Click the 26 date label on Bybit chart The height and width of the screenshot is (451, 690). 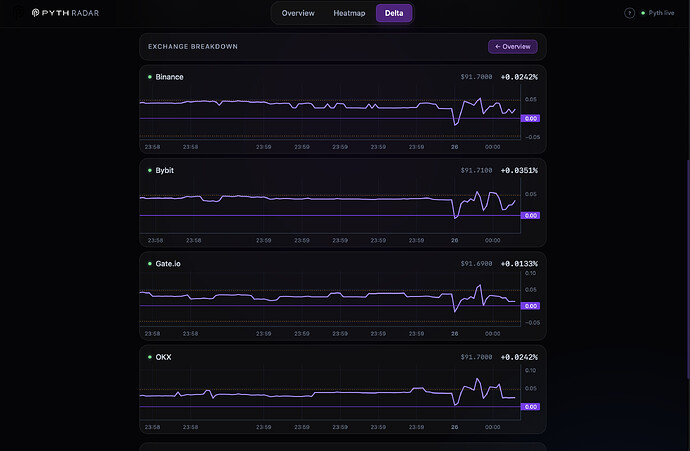455,240
